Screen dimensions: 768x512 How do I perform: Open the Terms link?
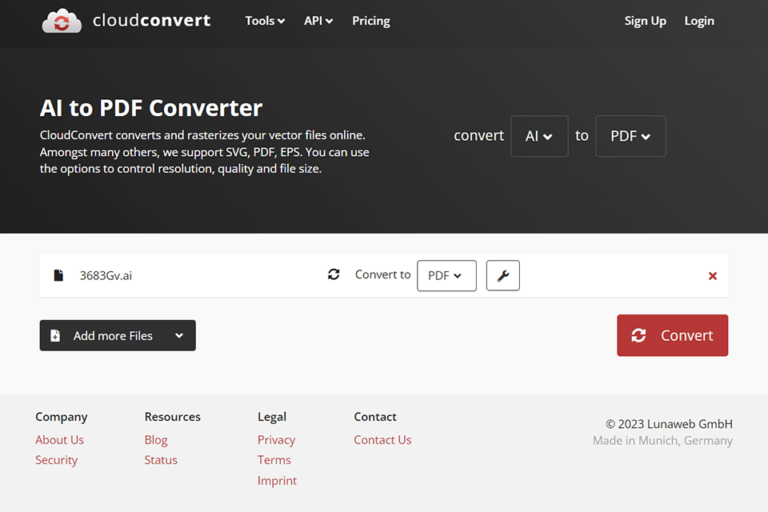pyautogui.click(x=274, y=460)
